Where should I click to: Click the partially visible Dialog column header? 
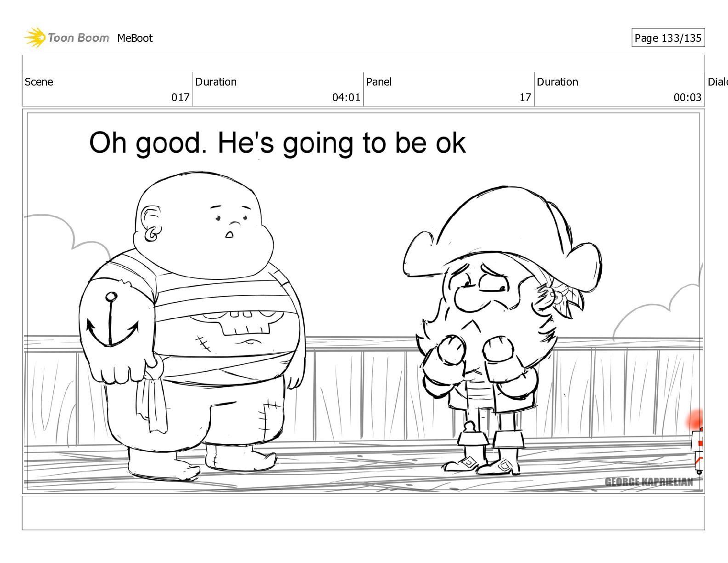click(x=717, y=82)
